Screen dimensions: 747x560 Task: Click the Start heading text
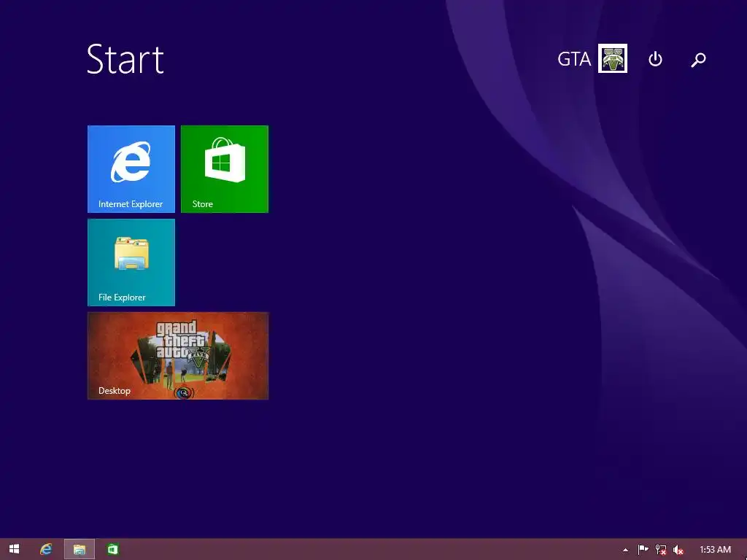pyautogui.click(x=125, y=59)
